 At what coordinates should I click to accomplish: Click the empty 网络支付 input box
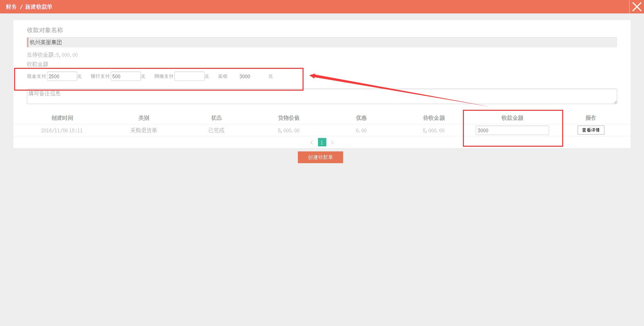(189, 76)
